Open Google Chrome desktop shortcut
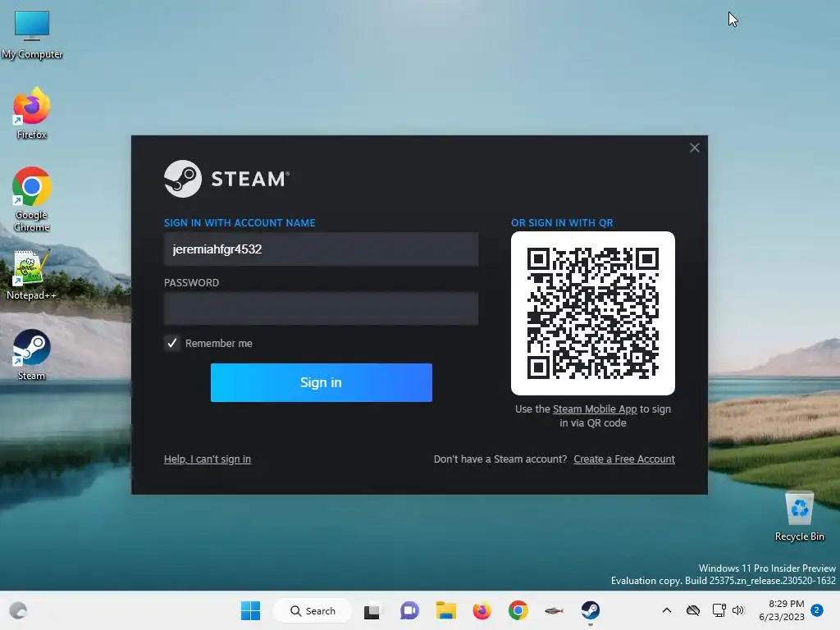 pyautogui.click(x=32, y=199)
